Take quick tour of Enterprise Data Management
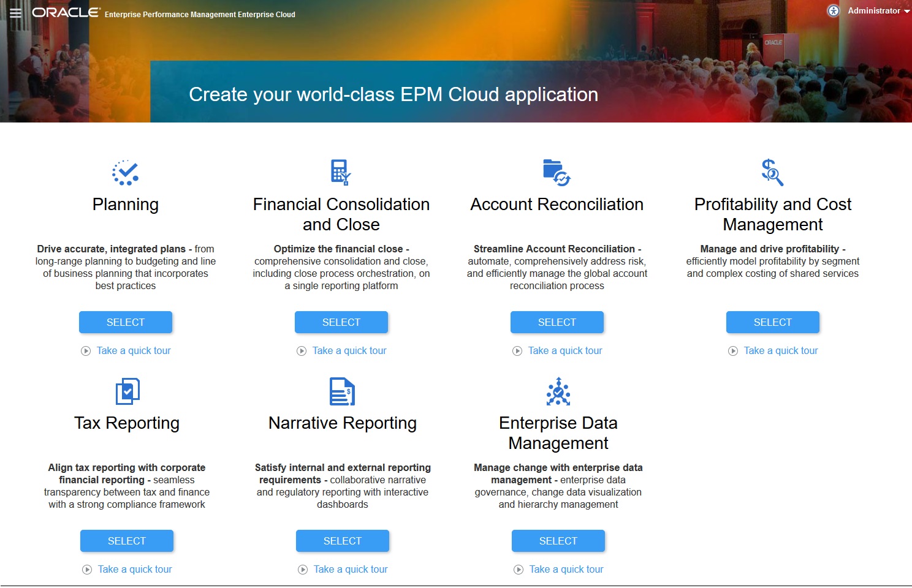The width and height of the screenshot is (912, 588). point(566,569)
